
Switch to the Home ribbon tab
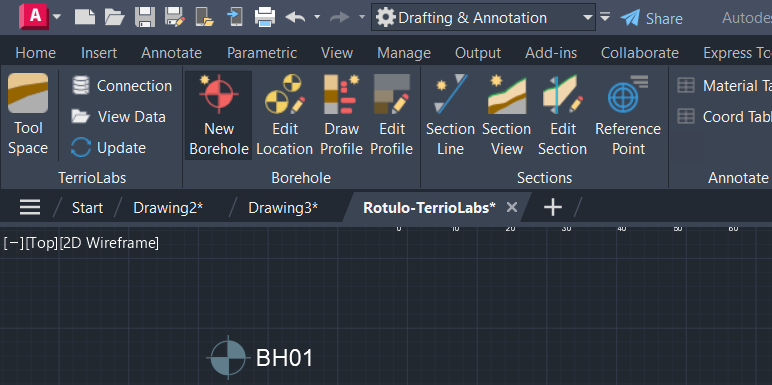[35, 53]
